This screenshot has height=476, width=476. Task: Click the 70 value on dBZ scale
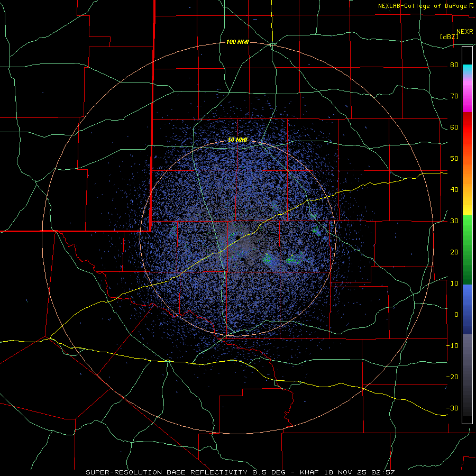(454, 96)
